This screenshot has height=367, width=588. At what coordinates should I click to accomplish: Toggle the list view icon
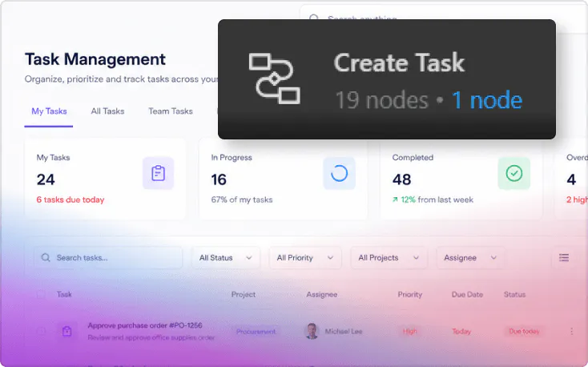tap(564, 257)
